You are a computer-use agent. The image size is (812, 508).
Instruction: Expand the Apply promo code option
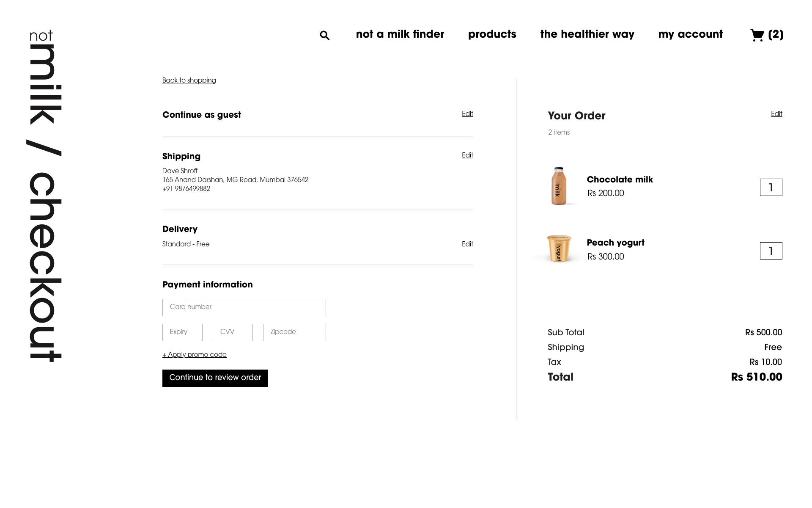coord(195,355)
